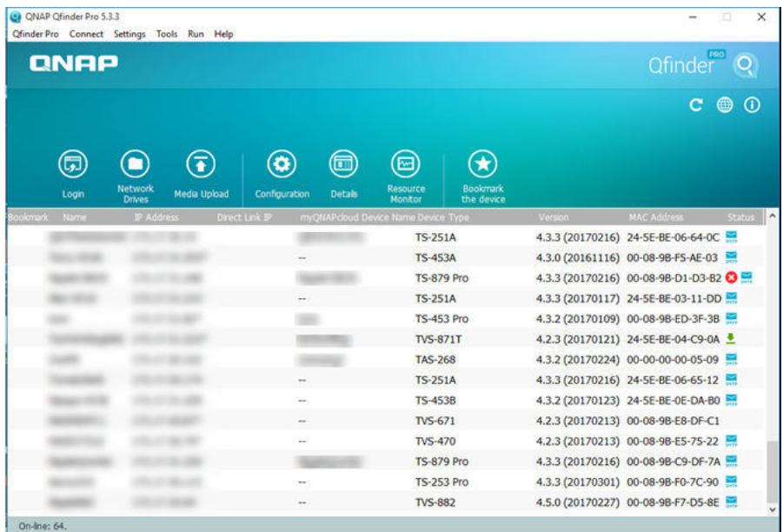Click the red error icon for TS-879 Pro
783x532 pixels.
coord(731,277)
